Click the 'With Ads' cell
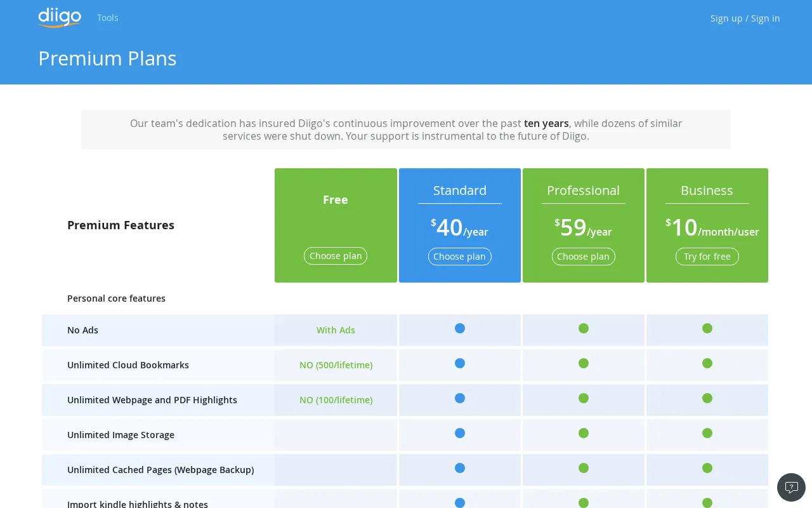The width and height of the screenshot is (812, 508). click(x=336, y=330)
